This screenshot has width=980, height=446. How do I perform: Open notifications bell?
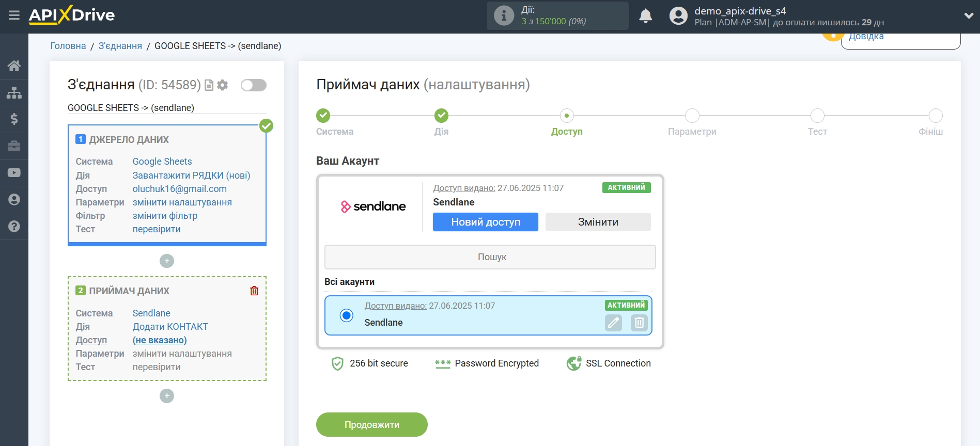tap(645, 16)
